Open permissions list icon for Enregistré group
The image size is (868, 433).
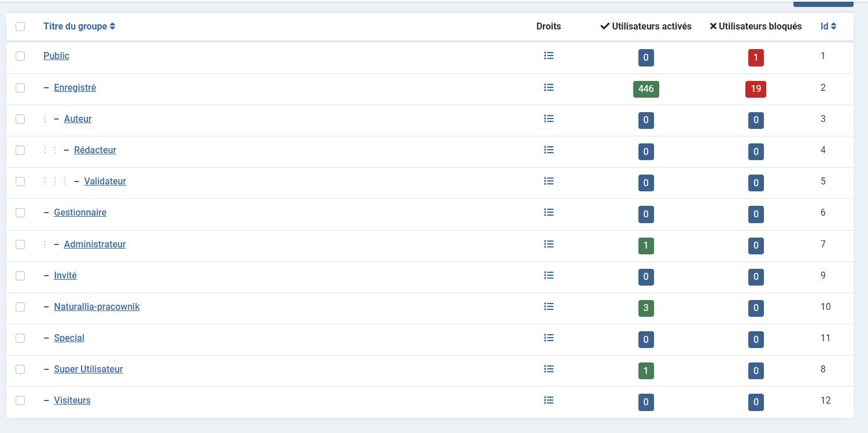click(x=549, y=87)
